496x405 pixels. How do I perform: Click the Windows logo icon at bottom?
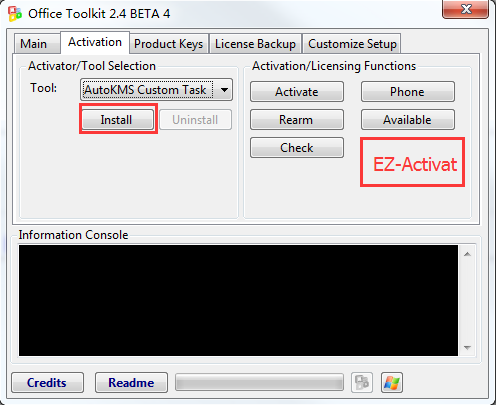pos(392,382)
